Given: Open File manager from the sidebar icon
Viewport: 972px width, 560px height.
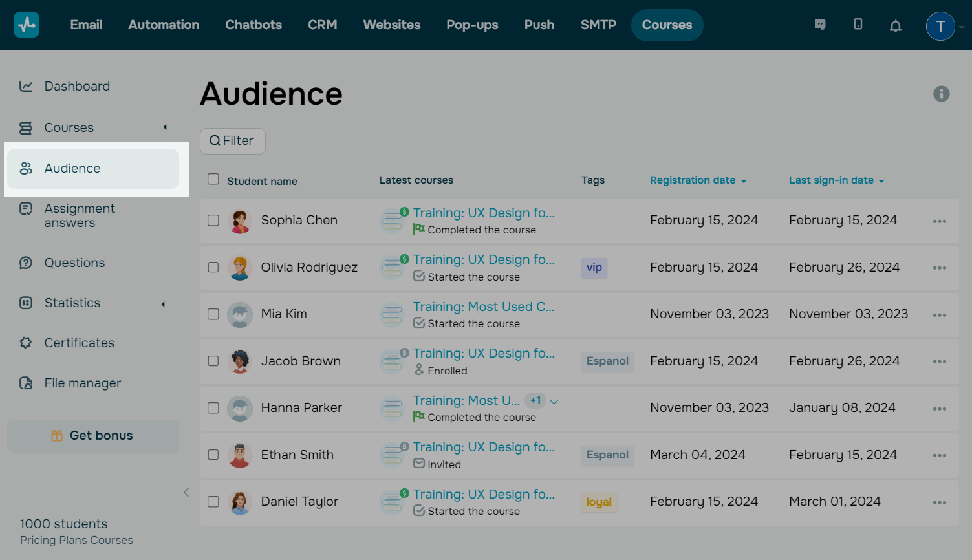Looking at the screenshot, I should (x=25, y=383).
